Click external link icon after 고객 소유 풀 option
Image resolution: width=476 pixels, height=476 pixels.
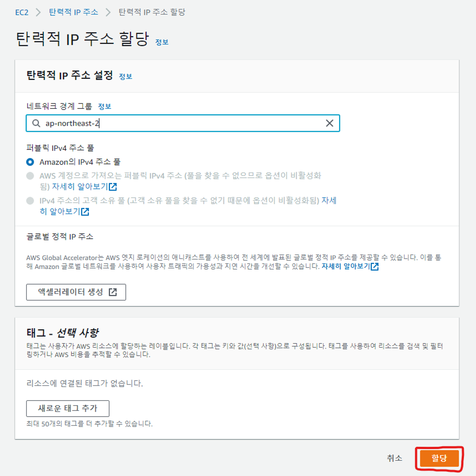(x=85, y=211)
